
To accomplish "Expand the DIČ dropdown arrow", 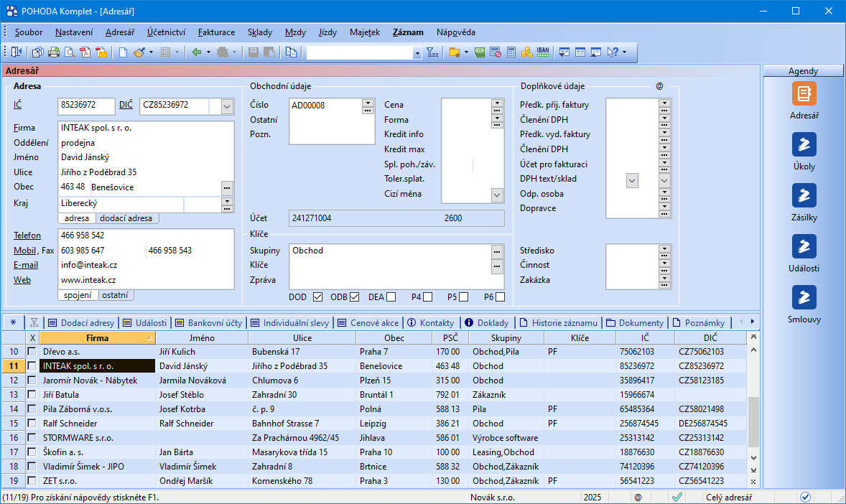I will point(227,106).
